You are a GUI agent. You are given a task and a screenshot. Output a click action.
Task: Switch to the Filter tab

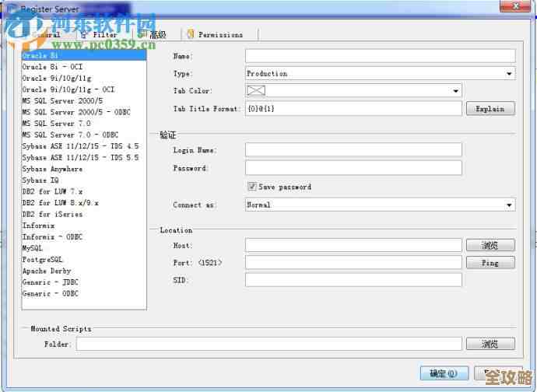104,34
